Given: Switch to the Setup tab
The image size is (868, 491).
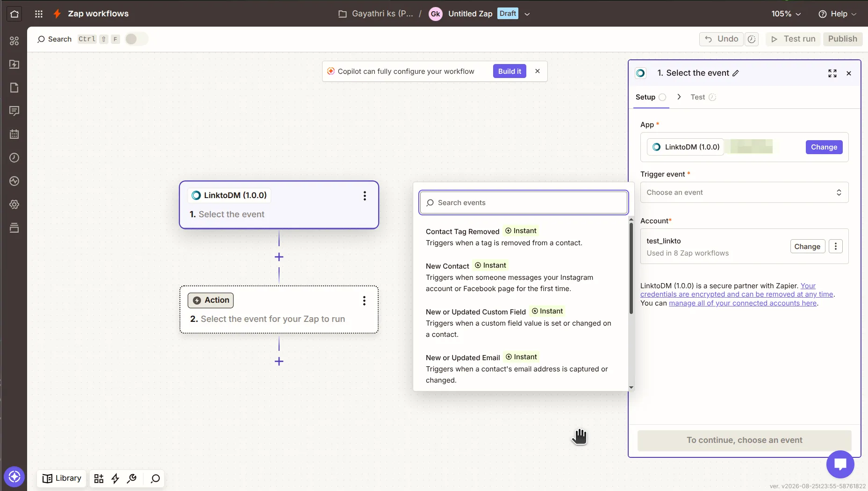Looking at the screenshot, I should point(651,97).
